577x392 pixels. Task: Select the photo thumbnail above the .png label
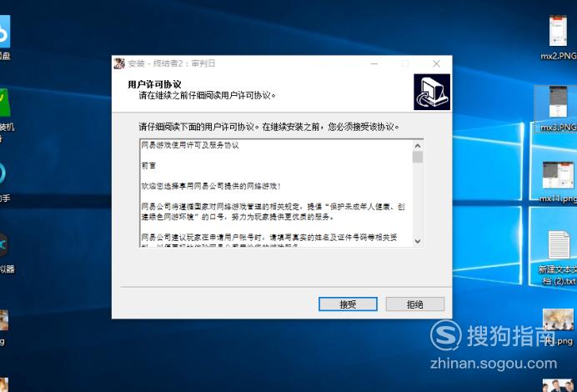558,319
